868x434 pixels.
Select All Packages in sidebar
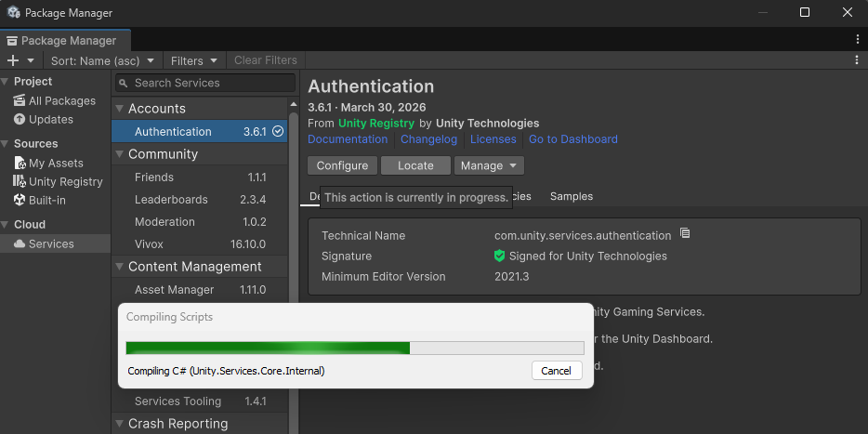56,100
